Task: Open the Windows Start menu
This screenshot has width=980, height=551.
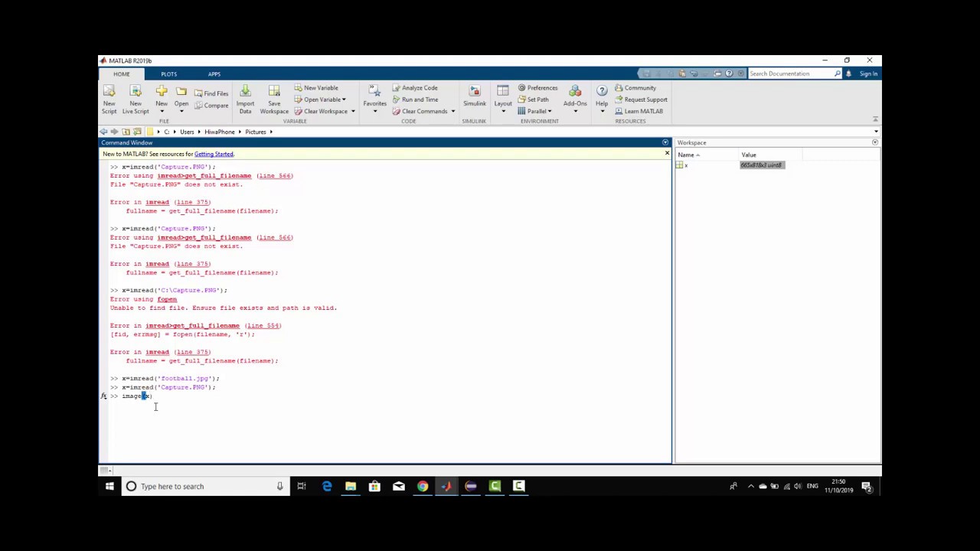Action: point(109,486)
